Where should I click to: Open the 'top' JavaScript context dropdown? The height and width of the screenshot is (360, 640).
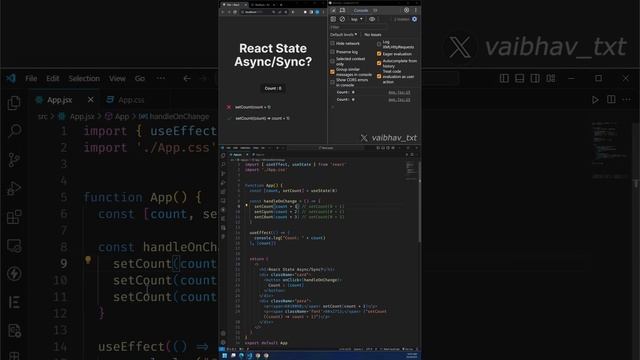[357, 19]
